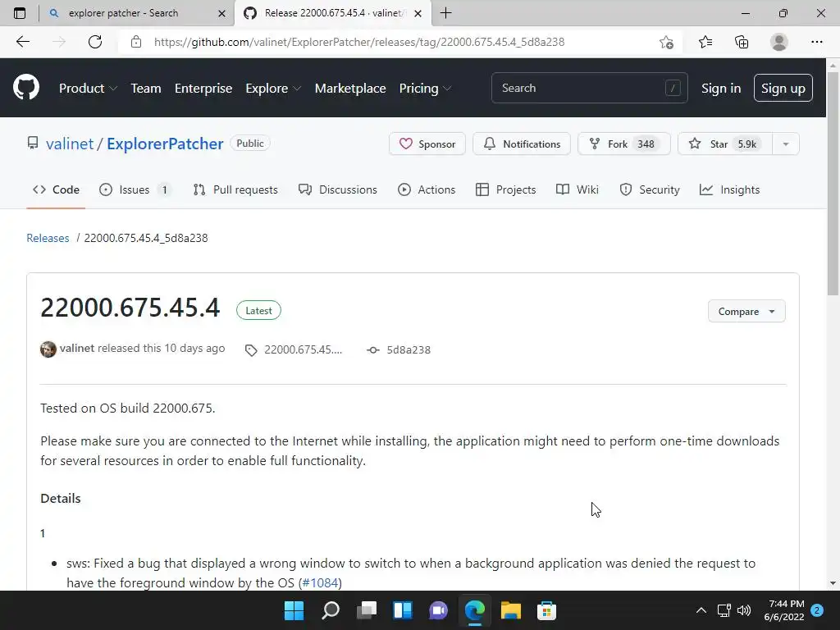
Task: Open tab actions menu icon in Edge
Action: [x=20, y=13]
